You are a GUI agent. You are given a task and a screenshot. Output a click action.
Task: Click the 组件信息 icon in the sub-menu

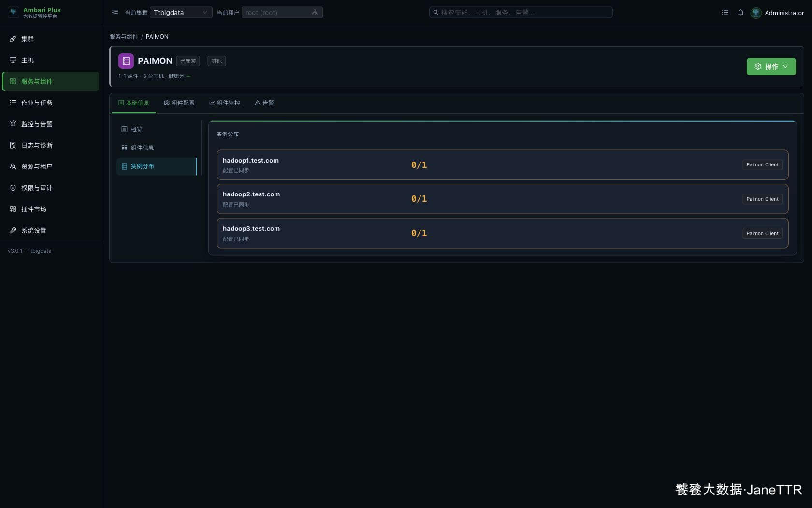tap(124, 148)
